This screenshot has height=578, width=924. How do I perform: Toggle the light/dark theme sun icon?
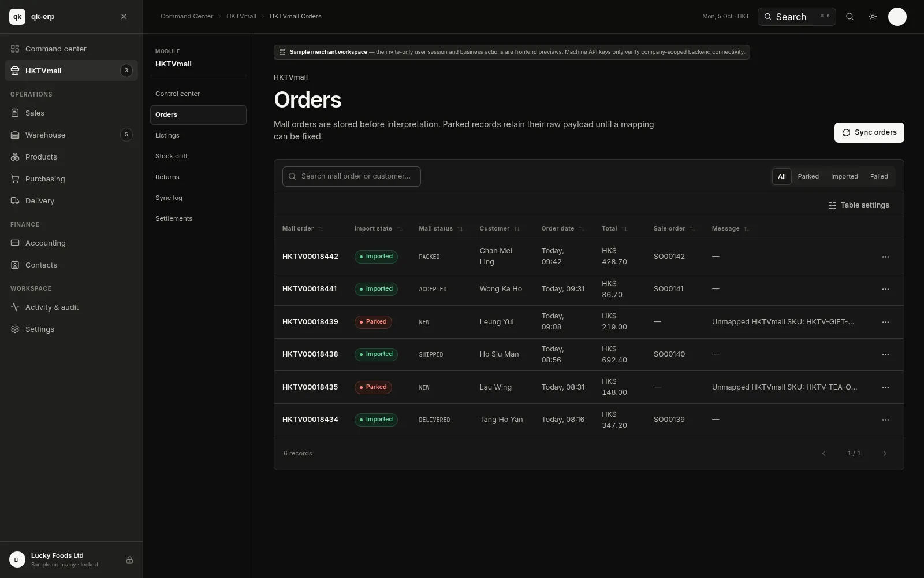pos(873,17)
